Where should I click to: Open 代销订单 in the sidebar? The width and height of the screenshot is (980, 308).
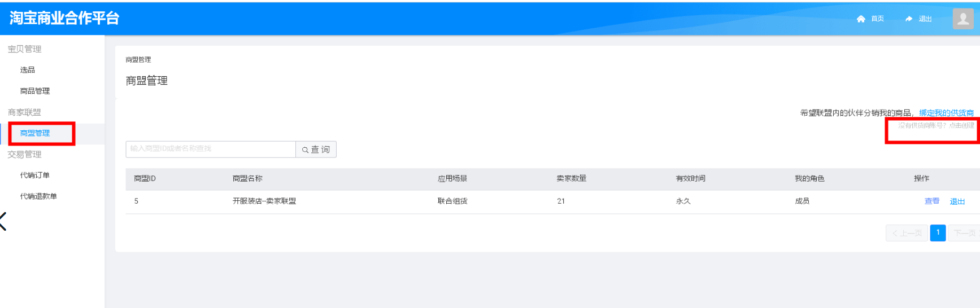[35, 175]
